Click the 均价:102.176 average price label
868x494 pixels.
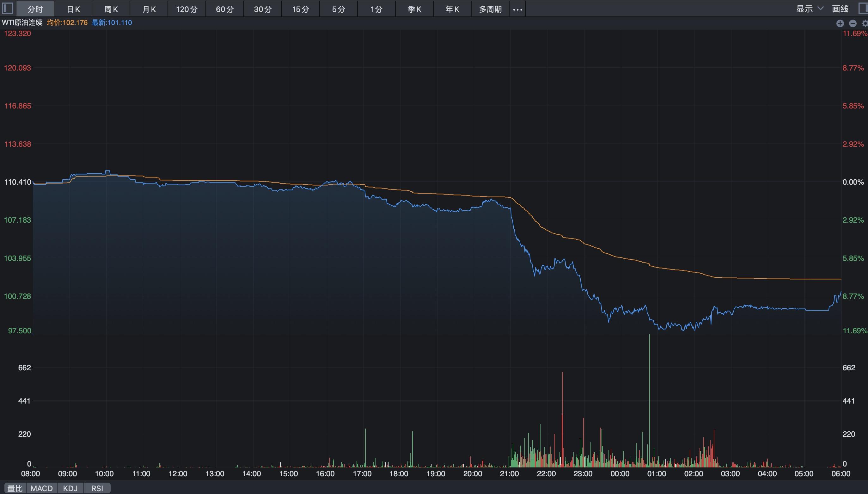pyautogui.click(x=67, y=23)
